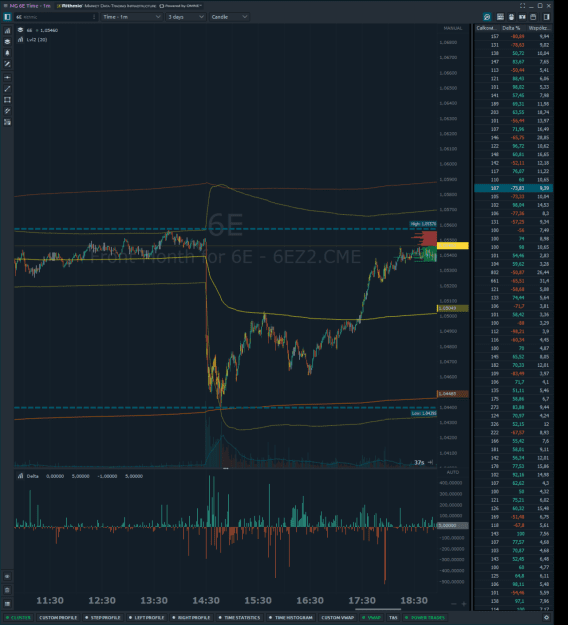Screen dimensions: 568x625
Task: Click the T&S button
Action: (393, 617)
